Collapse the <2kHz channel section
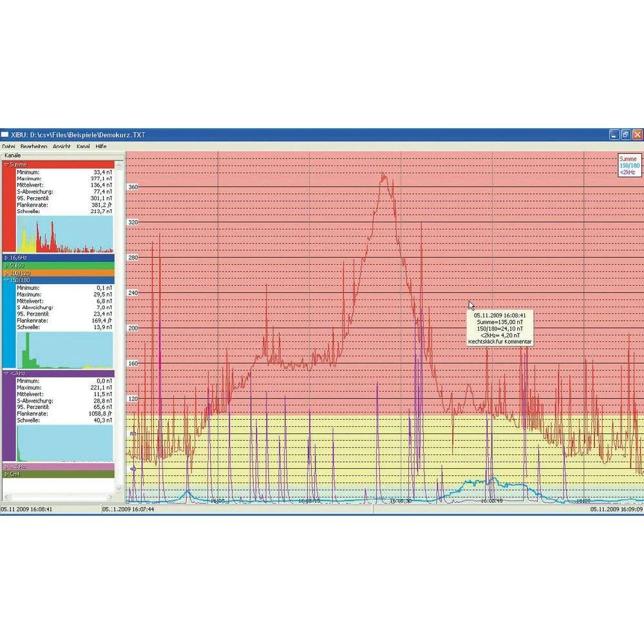The image size is (644, 644). click(6, 374)
